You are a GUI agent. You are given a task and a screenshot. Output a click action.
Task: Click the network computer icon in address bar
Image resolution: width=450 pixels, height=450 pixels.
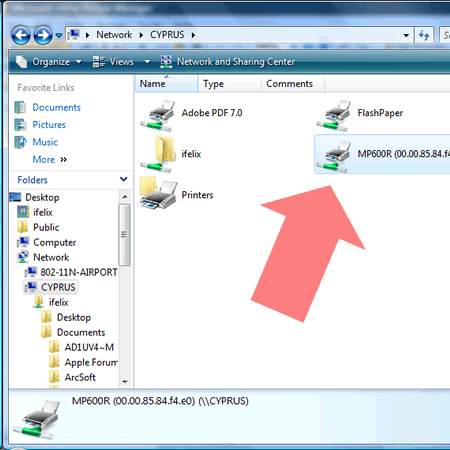point(73,34)
